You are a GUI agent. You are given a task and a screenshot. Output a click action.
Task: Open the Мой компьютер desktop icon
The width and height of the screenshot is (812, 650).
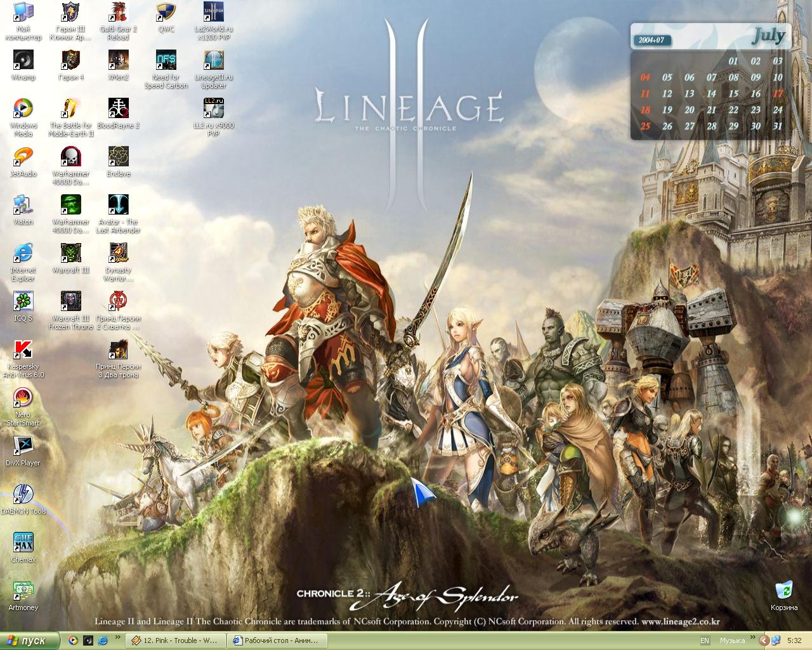[23, 21]
